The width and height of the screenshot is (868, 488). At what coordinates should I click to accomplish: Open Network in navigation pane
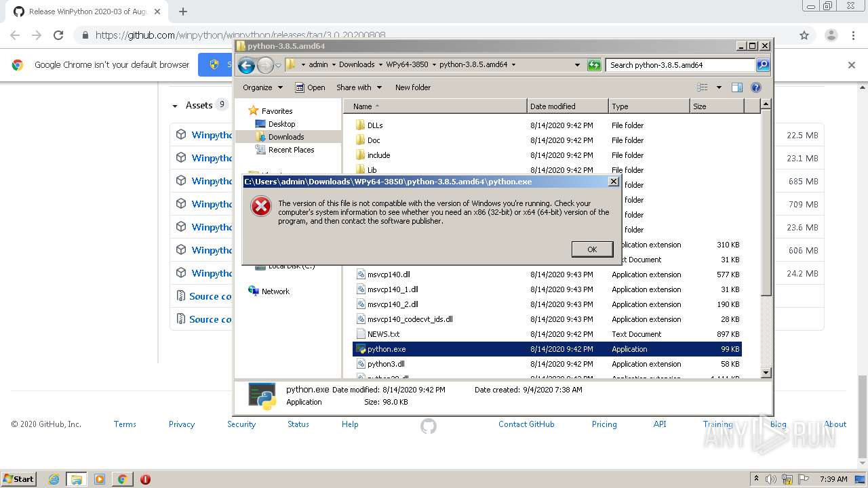[269, 291]
